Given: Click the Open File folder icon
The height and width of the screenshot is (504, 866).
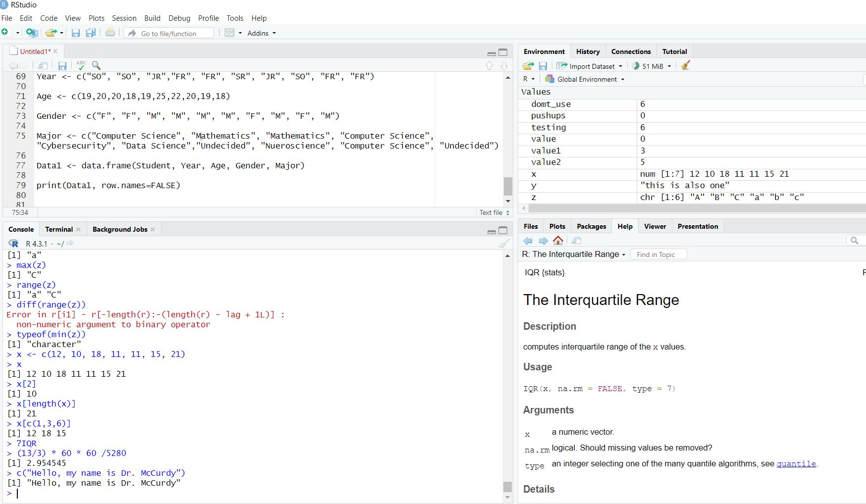Looking at the screenshot, I should pyautogui.click(x=51, y=33).
